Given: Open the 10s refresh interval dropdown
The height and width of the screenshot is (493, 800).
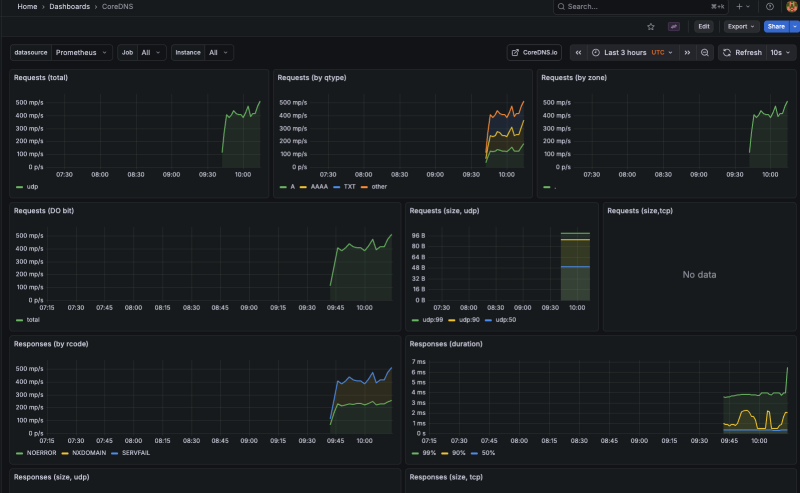Looking at the screenshot, I should pos(782,52).
